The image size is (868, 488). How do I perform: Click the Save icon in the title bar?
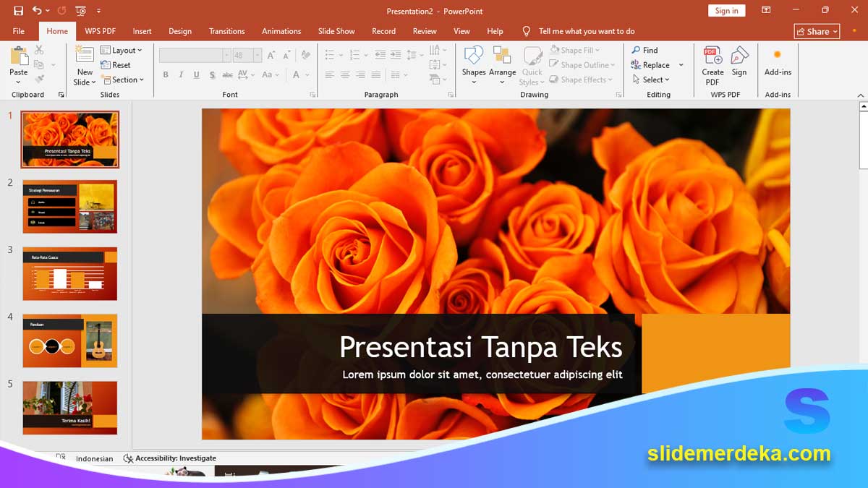(19, 11)
